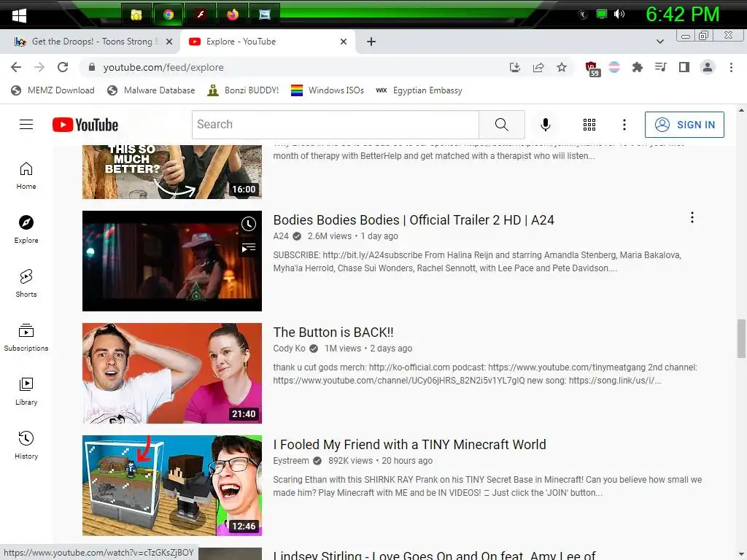Click the install app icon in address bar
The image size is (747, 560).
tap(514, 67)
